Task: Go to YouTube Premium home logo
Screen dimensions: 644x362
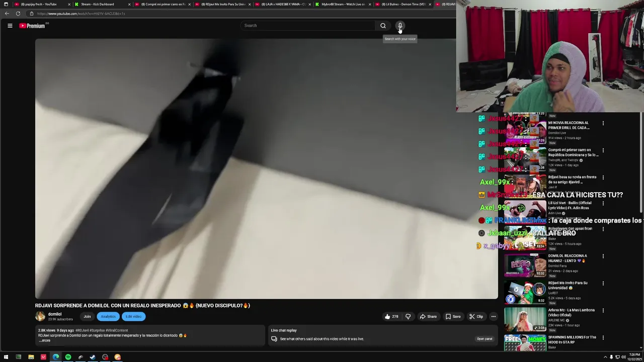Action: click(32, 26)
